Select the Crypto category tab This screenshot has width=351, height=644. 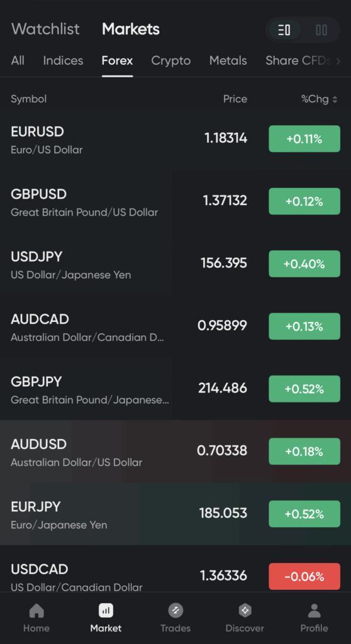click(171, 61)
